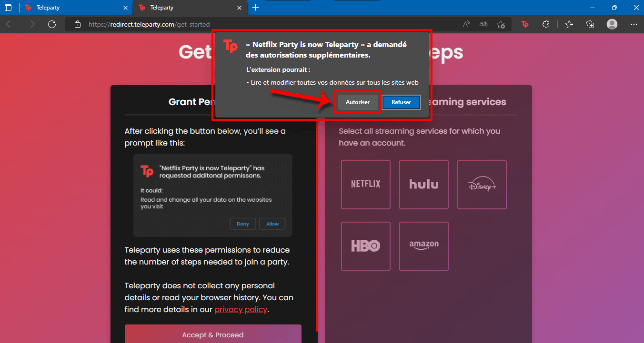This screenshot has width=644, height=343.
Task: Enable Read Aloud from address bar
Action: point(466,24)
